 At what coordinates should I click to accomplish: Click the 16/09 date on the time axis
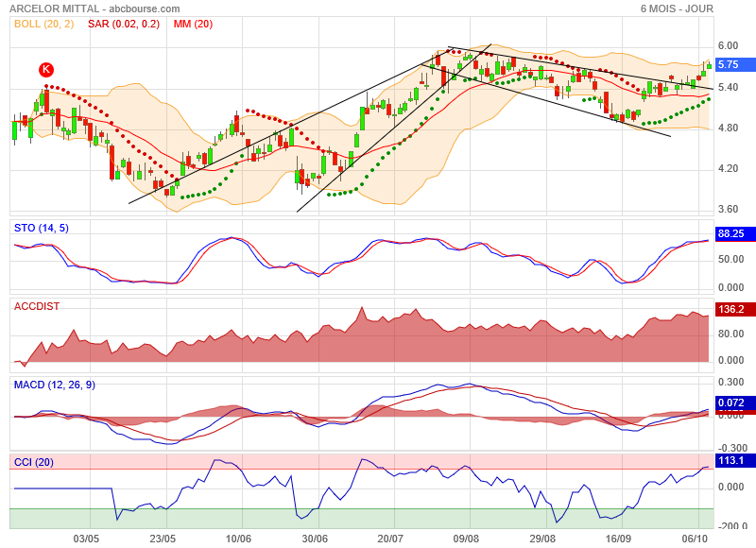[x=618, y=539]
